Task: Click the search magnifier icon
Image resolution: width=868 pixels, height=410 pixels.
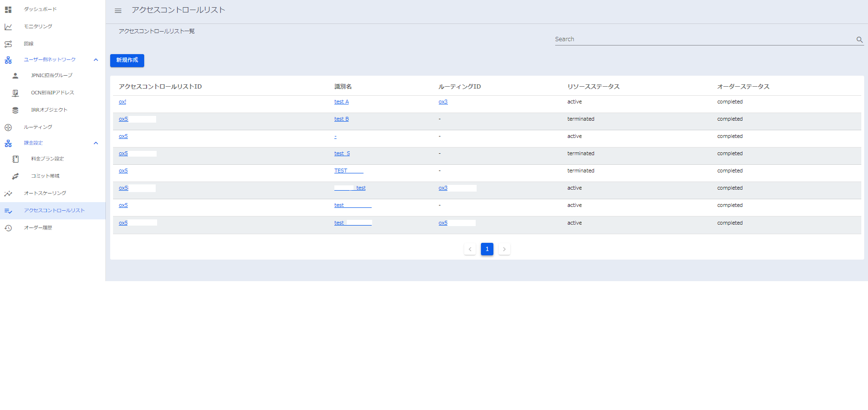Action: coord(859,40)
